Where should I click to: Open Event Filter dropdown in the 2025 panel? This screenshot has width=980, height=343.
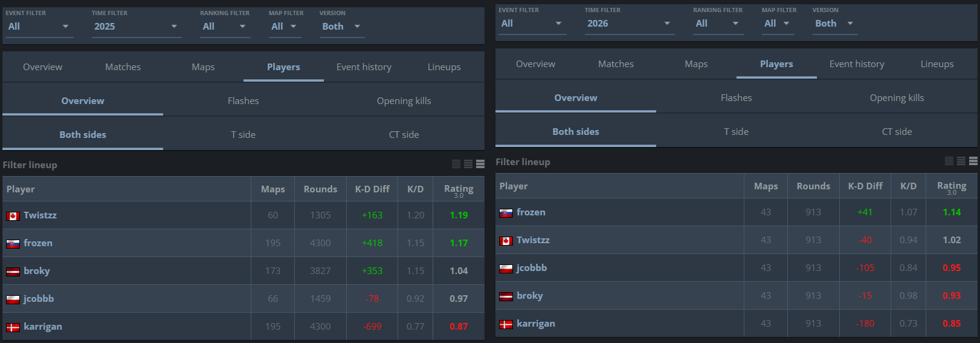[x=39, y=27]
